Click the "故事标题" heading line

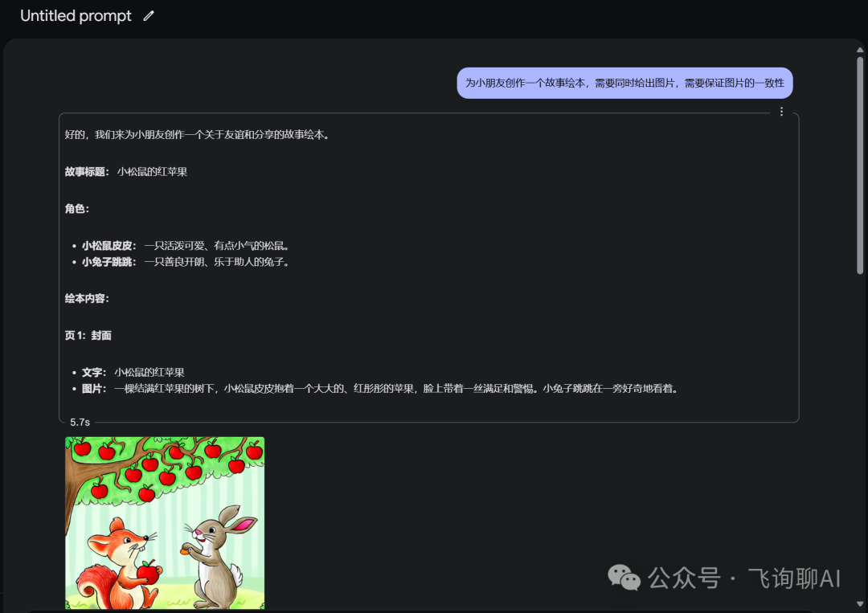pos(125,171)
